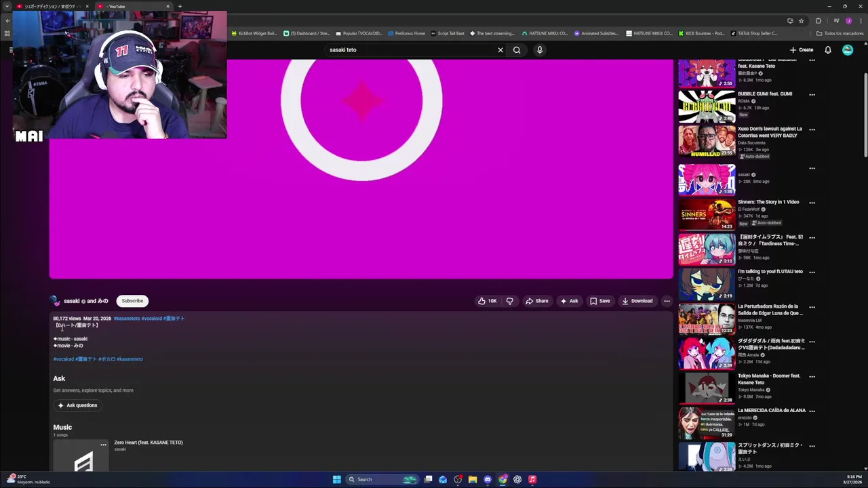Click the Create button in the header
The width and height of the screenshot is (868, 488).
coord(801,49)
